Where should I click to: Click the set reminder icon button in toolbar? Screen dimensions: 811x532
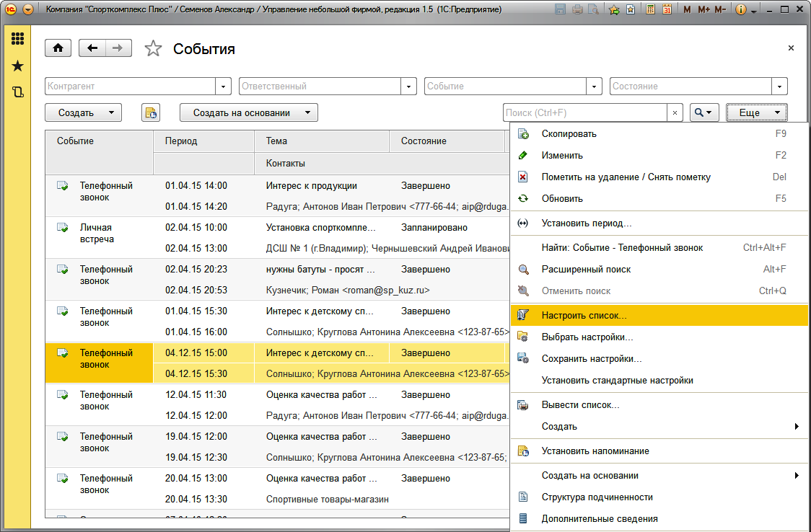click(x=151, y=112)
